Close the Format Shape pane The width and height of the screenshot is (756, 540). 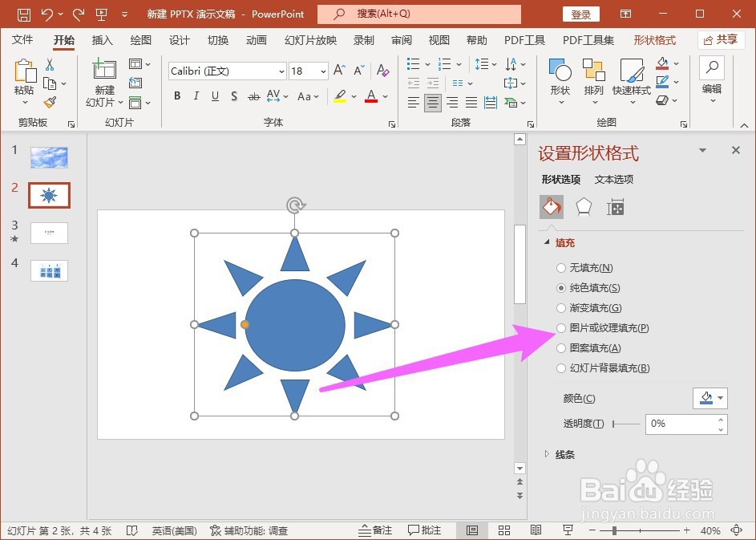coord(736,150)
